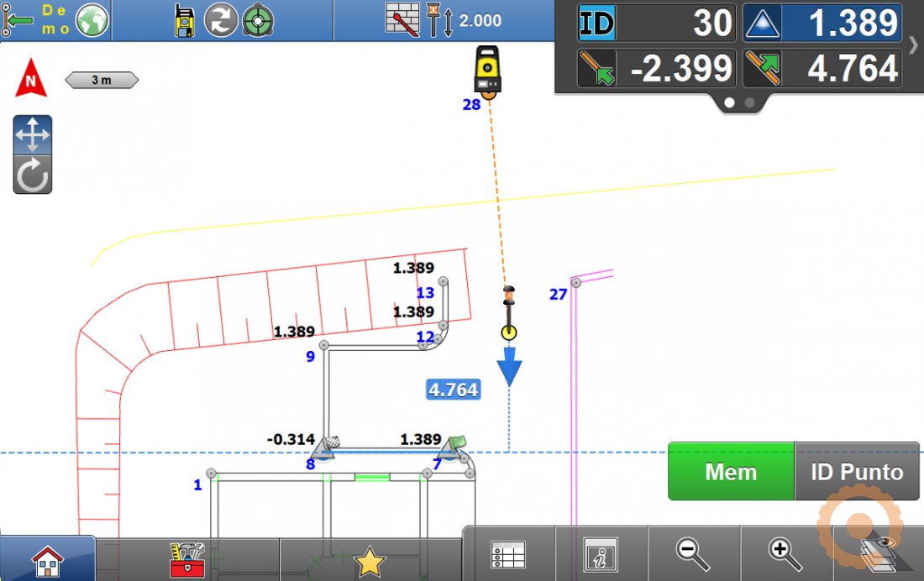
Task: Click the green target crosshair icon
Action: (257, 20)
